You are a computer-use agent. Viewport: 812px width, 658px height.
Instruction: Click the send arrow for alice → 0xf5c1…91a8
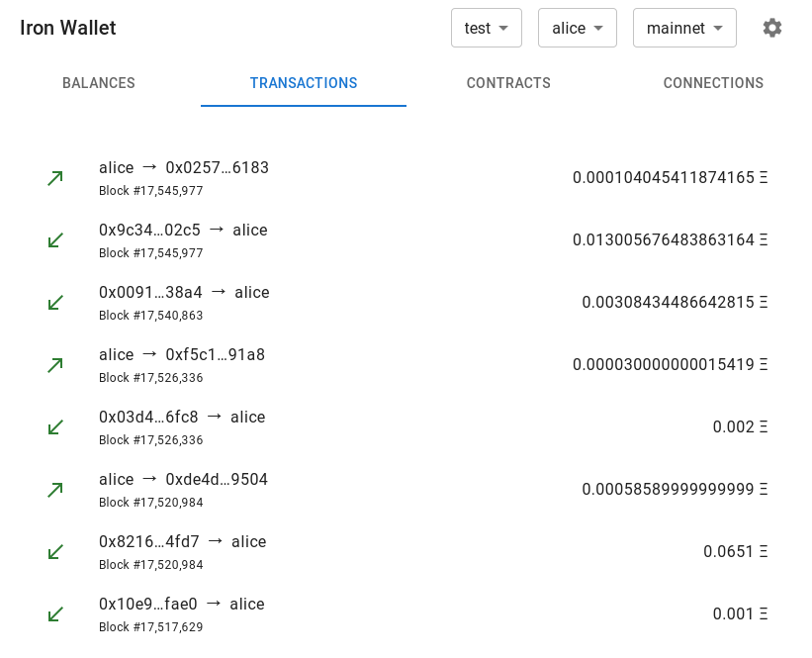click(55, 364)
